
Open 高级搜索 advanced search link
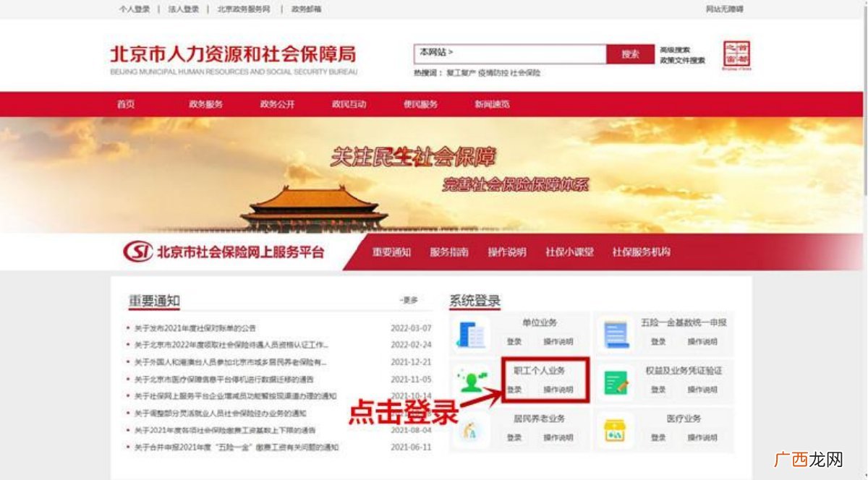[x=675, y=50]
